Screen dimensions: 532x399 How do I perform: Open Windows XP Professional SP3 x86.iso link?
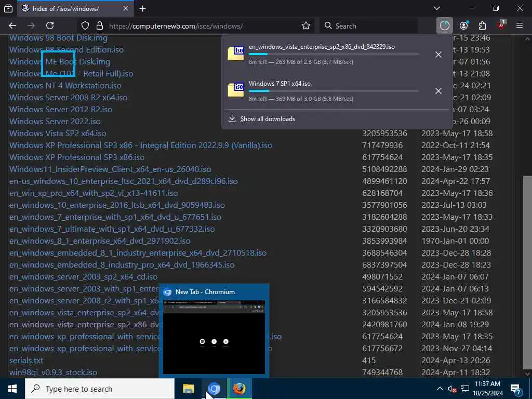point(77,157)
